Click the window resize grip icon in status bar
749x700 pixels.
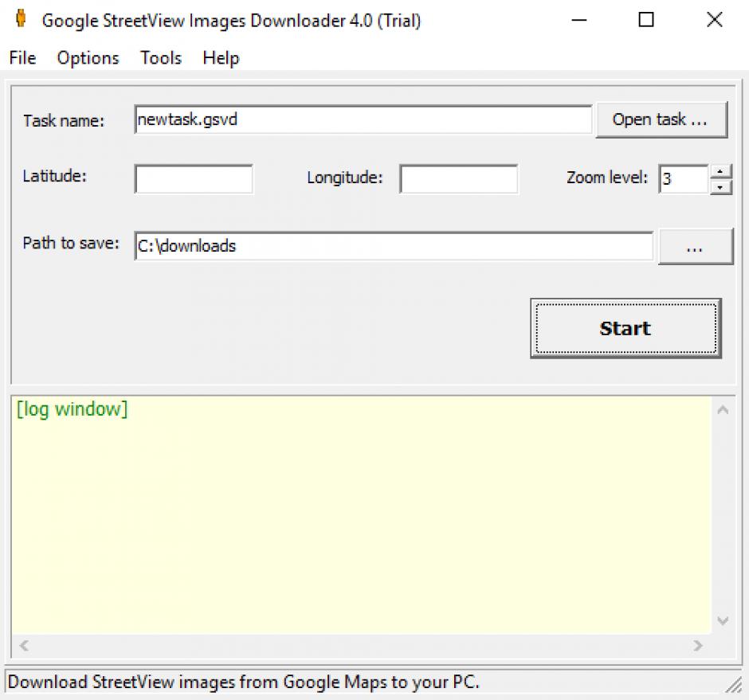point(734,685)
